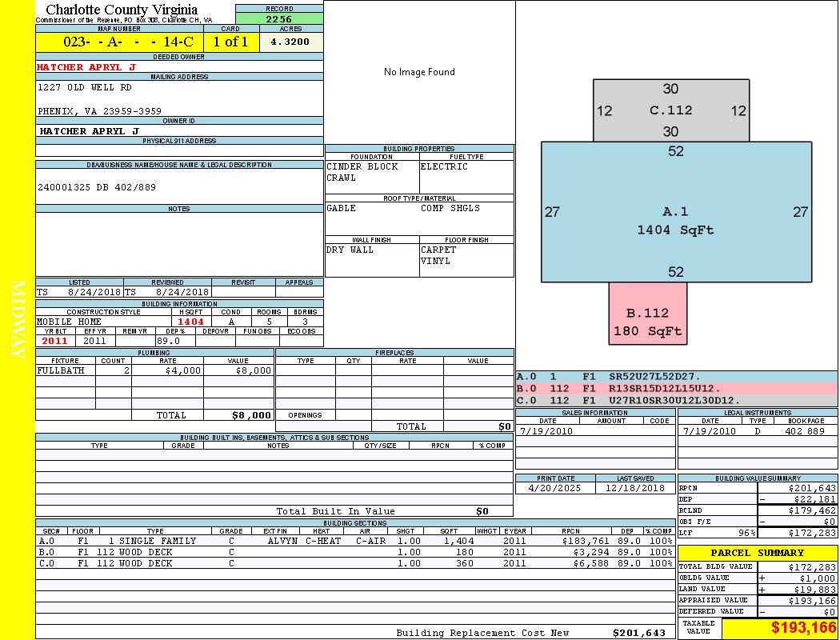Click the yellow PARCEL SUMMARY header
Image resolution: width=840 pixels, height=640 pixels.
(x=757, y=553)
